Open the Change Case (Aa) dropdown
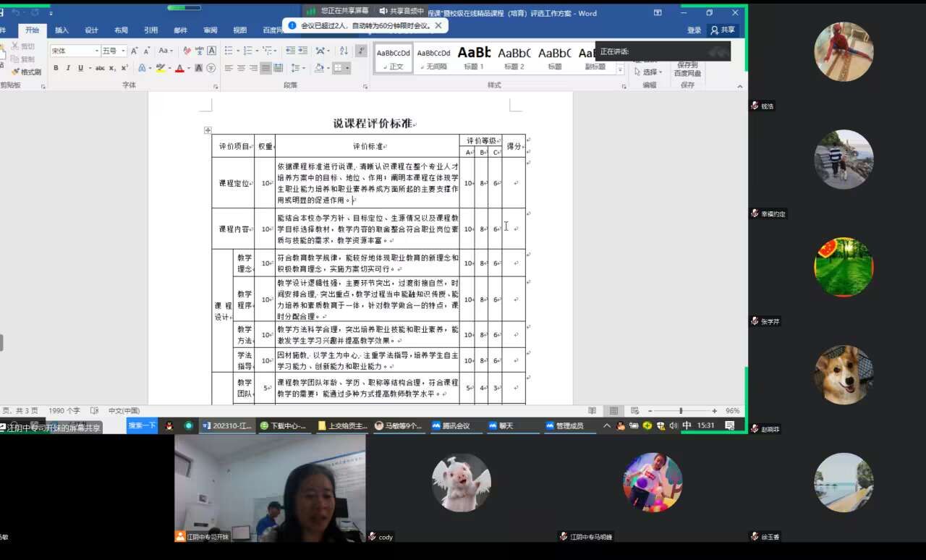This screenshot has width=926, height=560. click(x=166, y=51)
